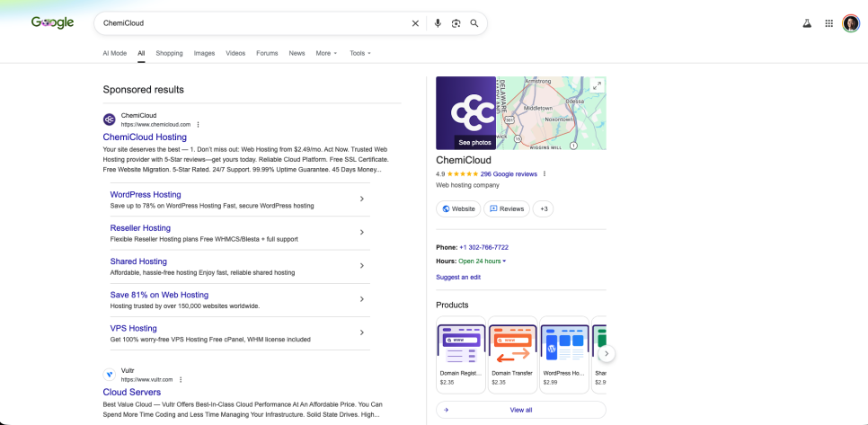Open Google Lens image search icon

coord(456,23)
